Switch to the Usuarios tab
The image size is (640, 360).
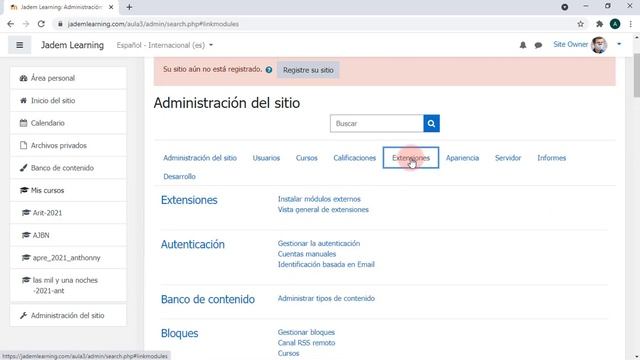click(x=266, y=158)
